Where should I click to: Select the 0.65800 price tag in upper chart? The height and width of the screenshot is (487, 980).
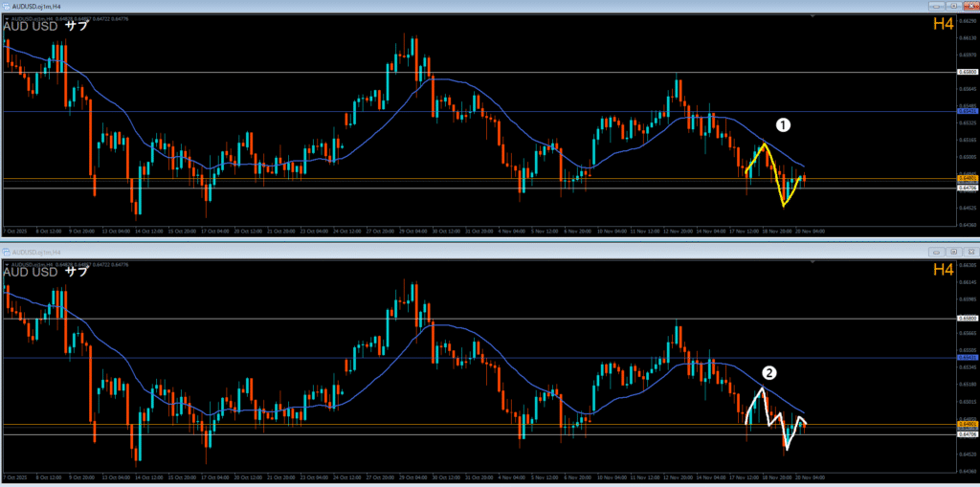(967, 72)
